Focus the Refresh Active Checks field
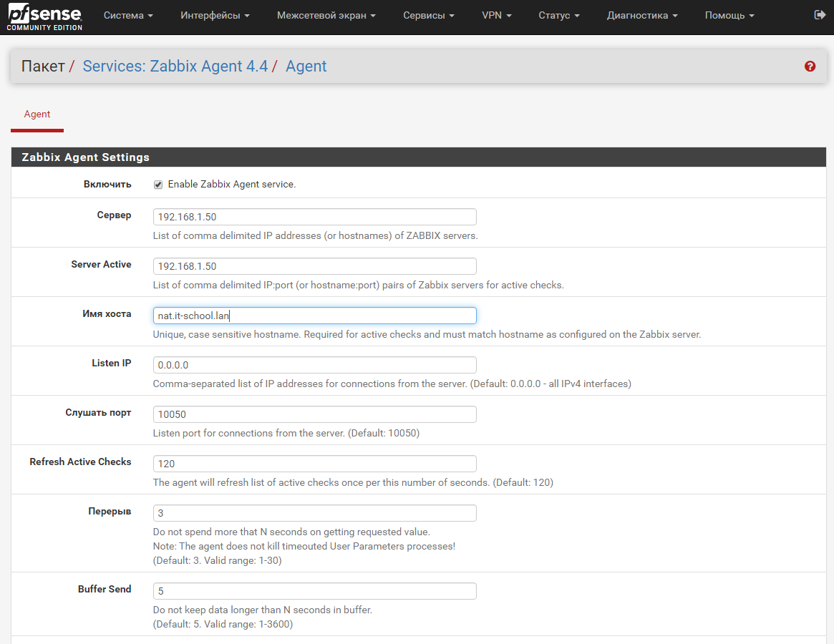This screenshot has height=644, width=834. point(314,464)
